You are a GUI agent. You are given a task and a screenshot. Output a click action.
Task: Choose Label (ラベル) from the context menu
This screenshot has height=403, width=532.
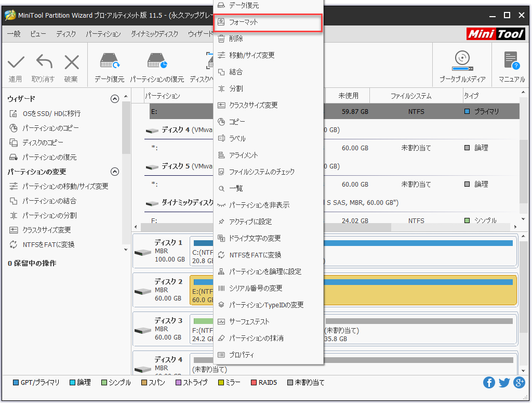pos(268,138)
